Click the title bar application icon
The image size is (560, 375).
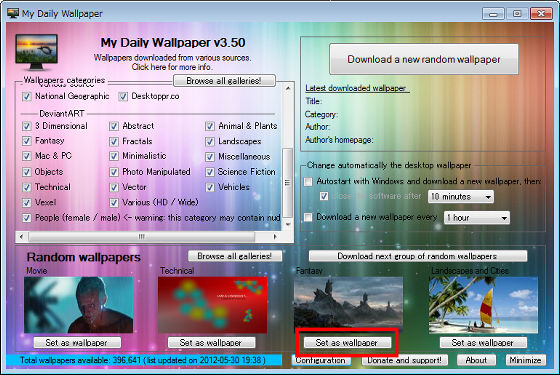13,13
